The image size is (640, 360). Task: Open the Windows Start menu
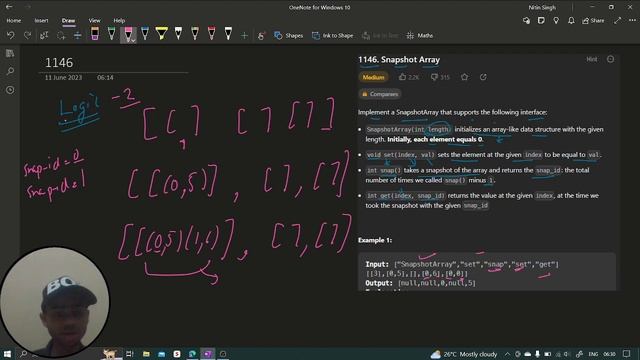click(7, 354)
